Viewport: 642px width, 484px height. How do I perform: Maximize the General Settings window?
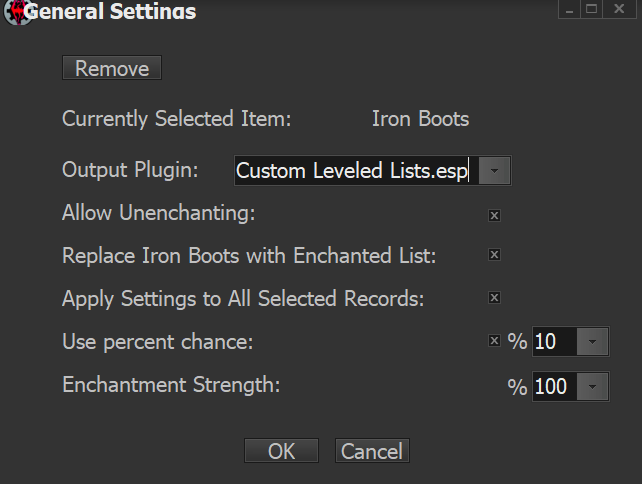[x=592, y=10]
